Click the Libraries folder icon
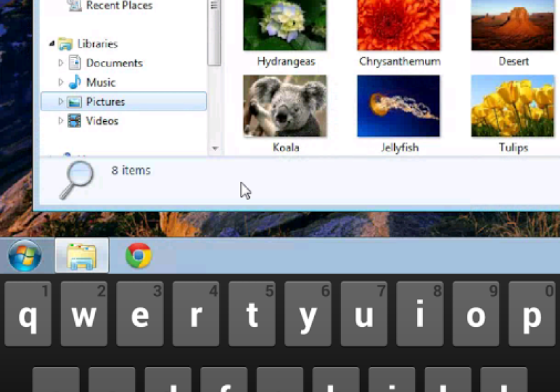 (x=66, y=44)
